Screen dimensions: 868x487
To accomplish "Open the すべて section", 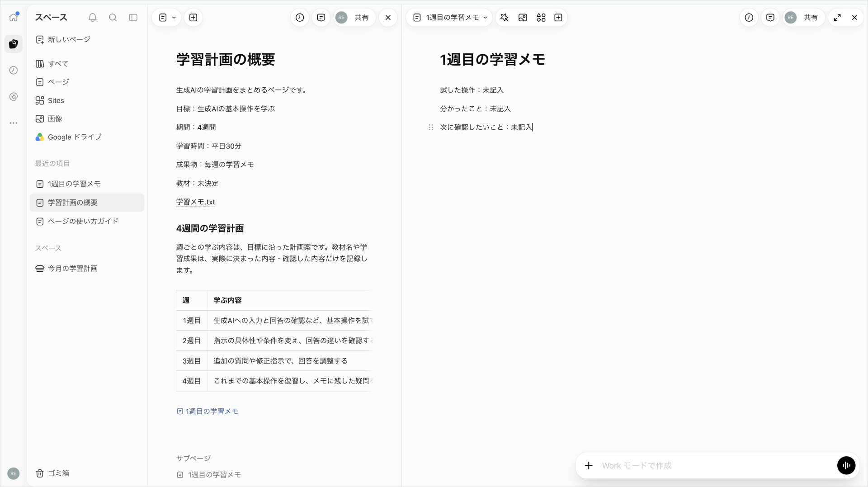I will point(87,64).
